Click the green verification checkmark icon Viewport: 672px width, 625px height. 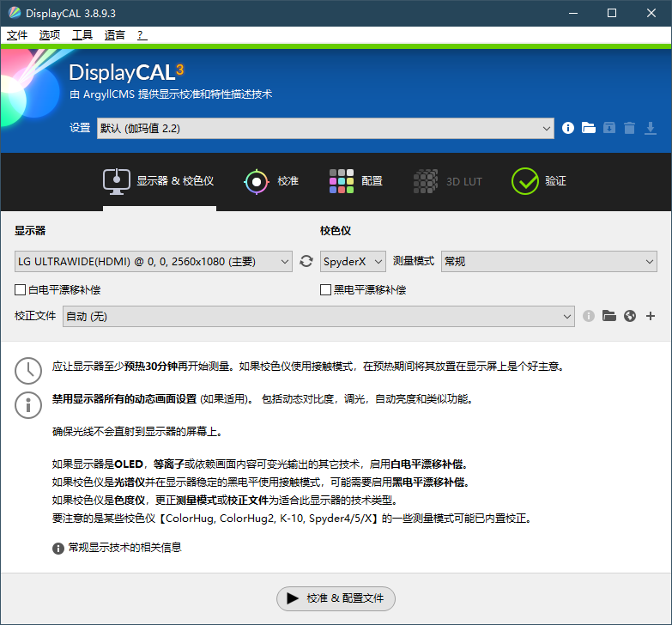click(x=525, y=181)
